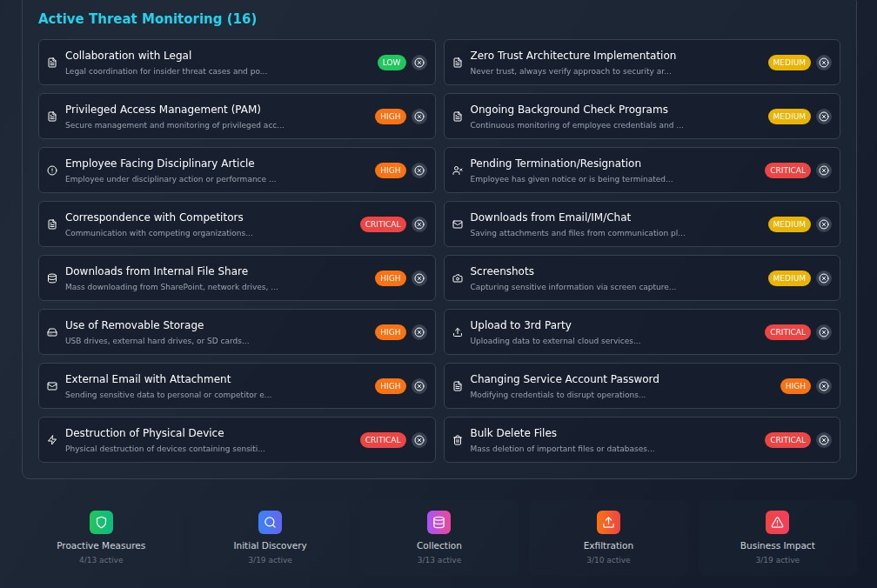This screenshot has height=588, width=877.
Task: Click the HIGH badge on Privileged Access Management
Action: tap(391, 117)
